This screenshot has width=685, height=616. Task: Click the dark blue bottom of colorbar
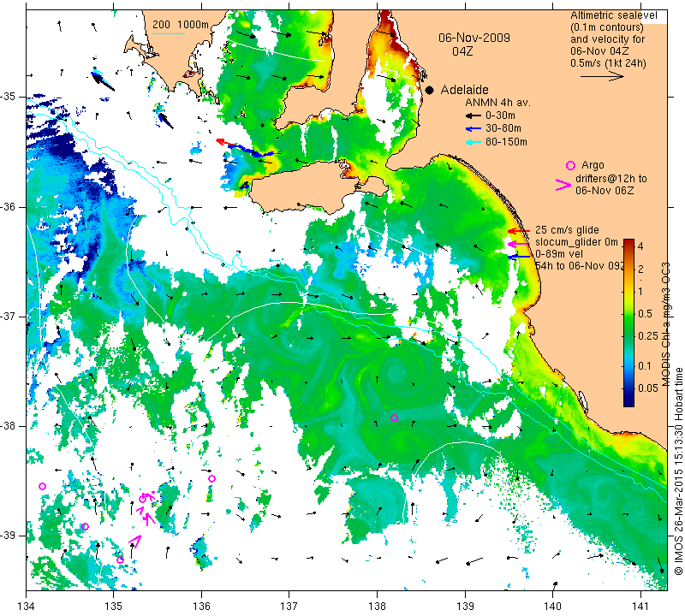point(628,400)
